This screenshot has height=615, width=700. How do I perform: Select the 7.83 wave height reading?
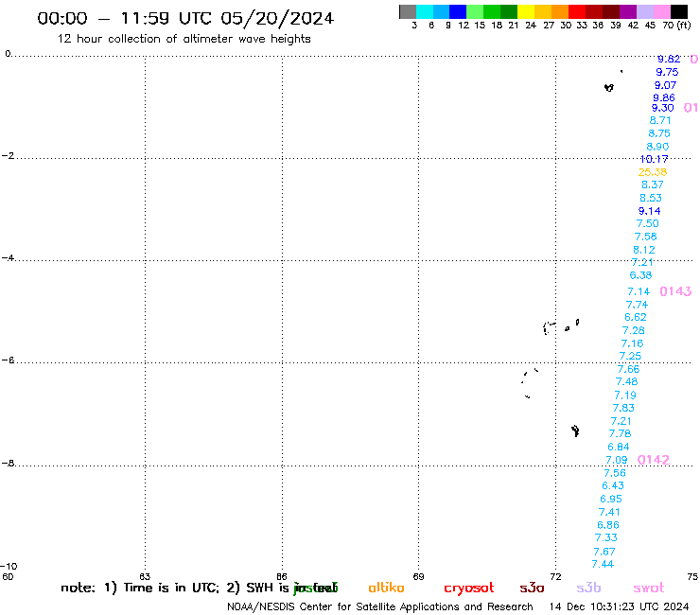tap(623, 408)
